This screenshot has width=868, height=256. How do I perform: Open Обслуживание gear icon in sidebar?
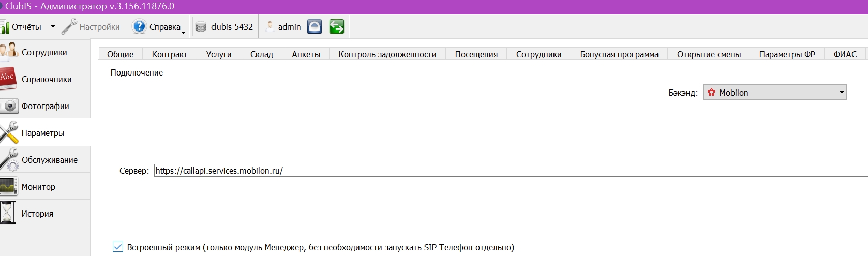coord(9,160)
